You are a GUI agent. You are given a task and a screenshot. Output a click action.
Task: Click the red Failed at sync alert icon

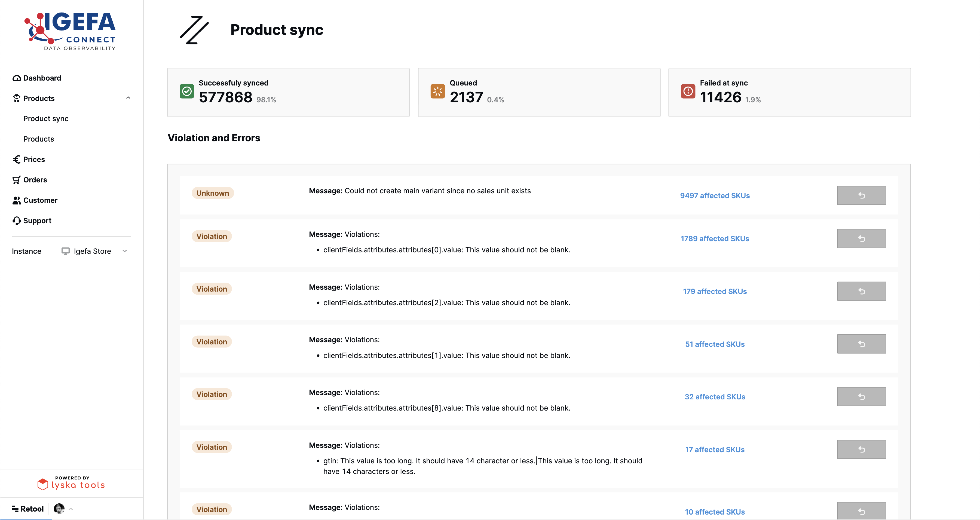coord(687,91)
